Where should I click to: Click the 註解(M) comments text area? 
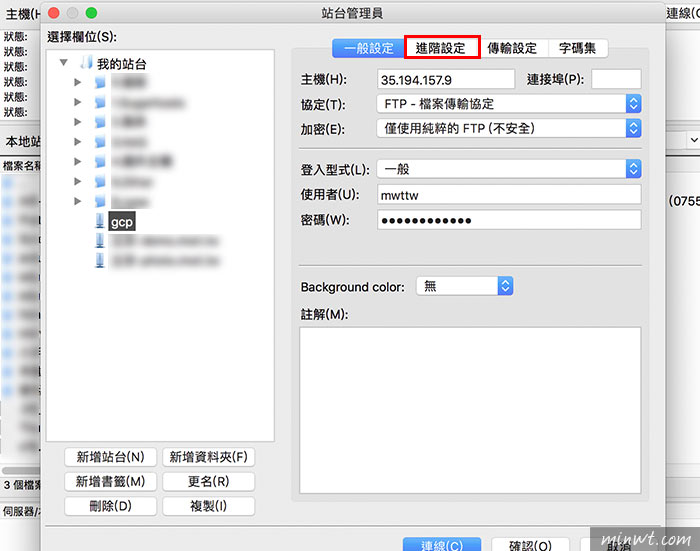[470, 410]
